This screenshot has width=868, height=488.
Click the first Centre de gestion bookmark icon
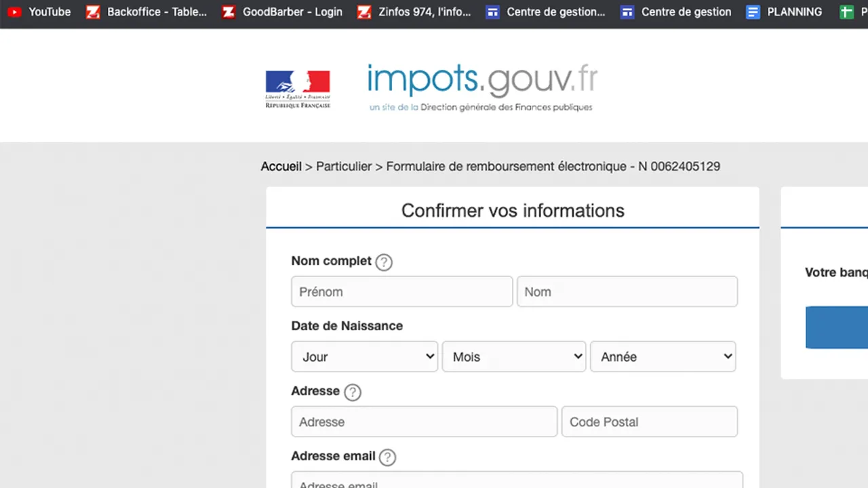(x=493, y=12)
